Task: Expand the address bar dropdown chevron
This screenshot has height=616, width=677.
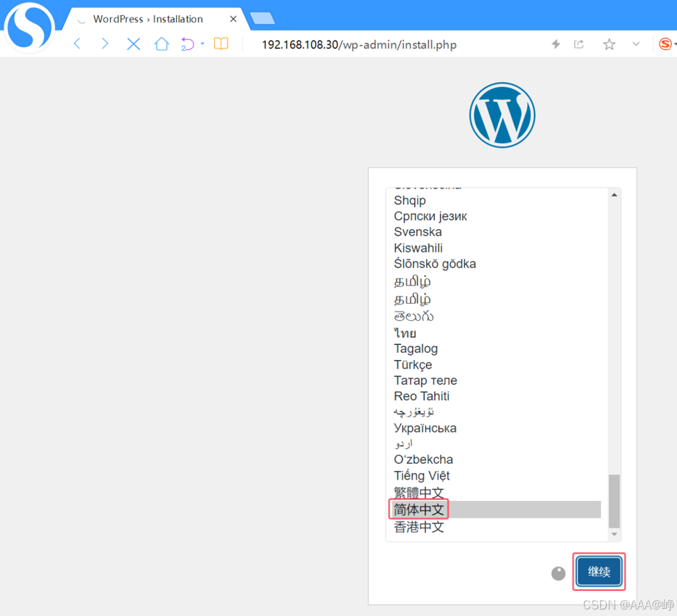Action: pyautogui.click(x=636, y=43)
